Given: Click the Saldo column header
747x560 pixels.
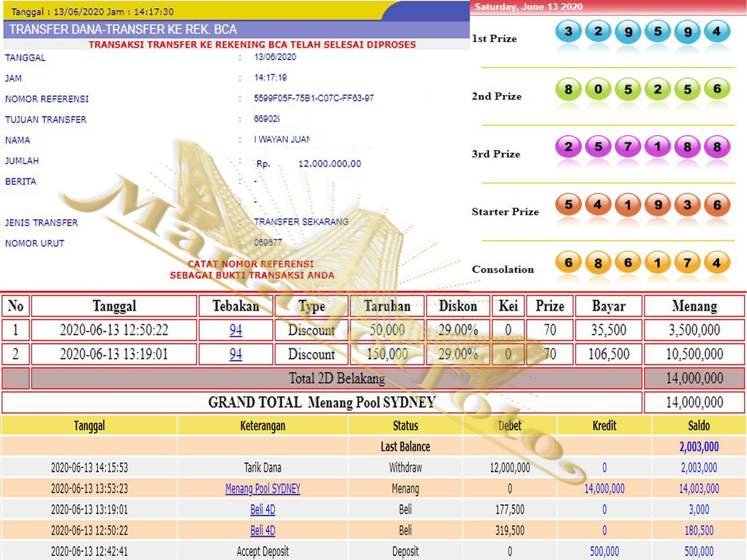Looking at the screenshot, I should (x=699, y=426).
